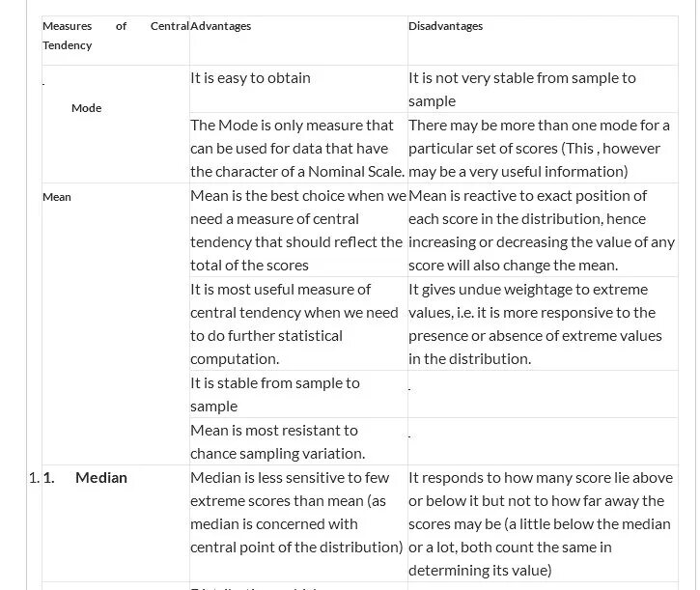The image size is (700, 590).
Task: Click the 'Measures of Central Tendency' header cell
Action: (114, 36)
